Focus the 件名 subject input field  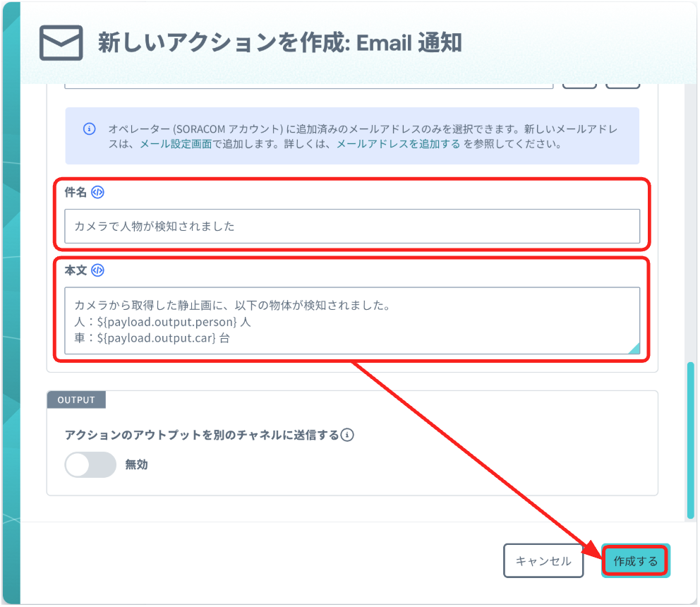coord(351,227)
